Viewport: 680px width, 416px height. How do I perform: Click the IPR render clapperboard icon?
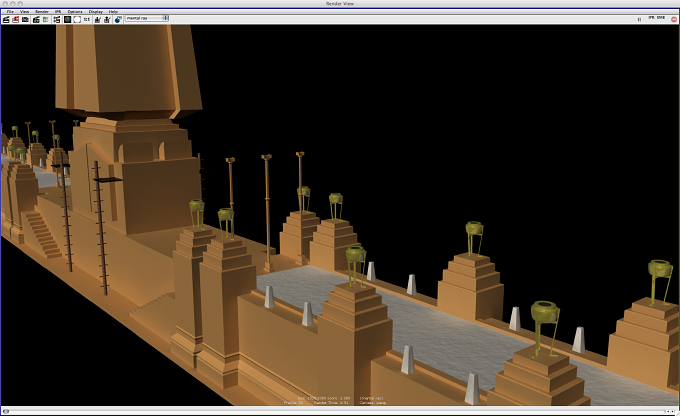(36, 20)
